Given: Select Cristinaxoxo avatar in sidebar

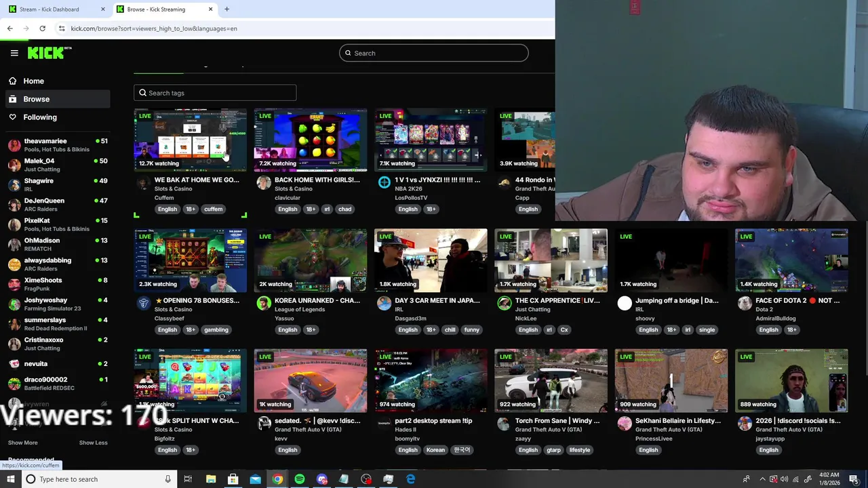Looking at the screenshot, I should 14,344.
